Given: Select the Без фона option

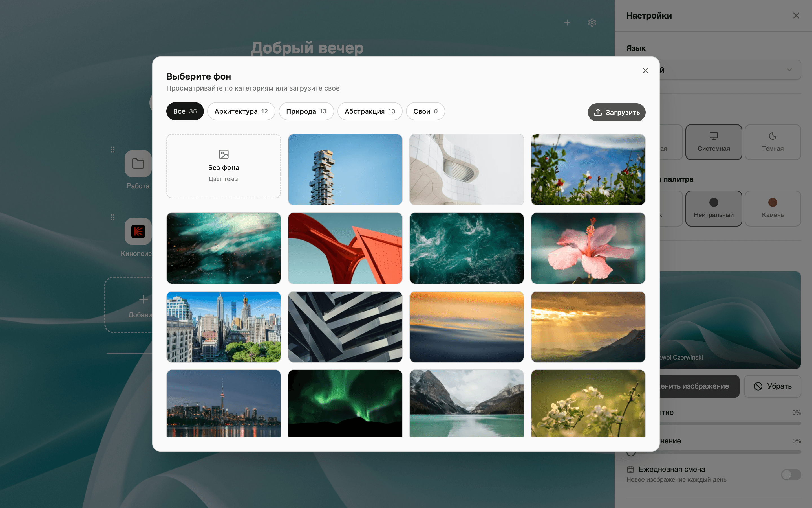Looking at the screenshot, I should 224,166.
